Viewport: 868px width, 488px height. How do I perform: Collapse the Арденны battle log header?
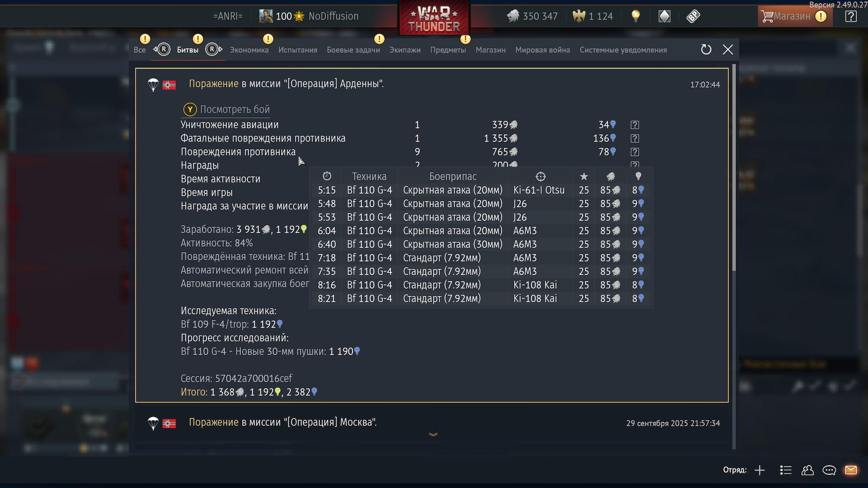click(286, 84)
